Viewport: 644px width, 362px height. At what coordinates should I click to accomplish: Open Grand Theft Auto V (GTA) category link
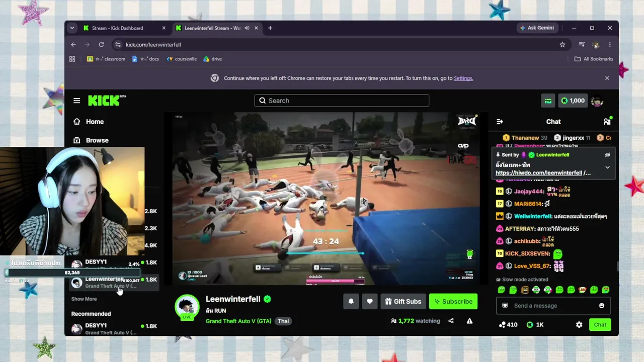[x=238, y=321]
